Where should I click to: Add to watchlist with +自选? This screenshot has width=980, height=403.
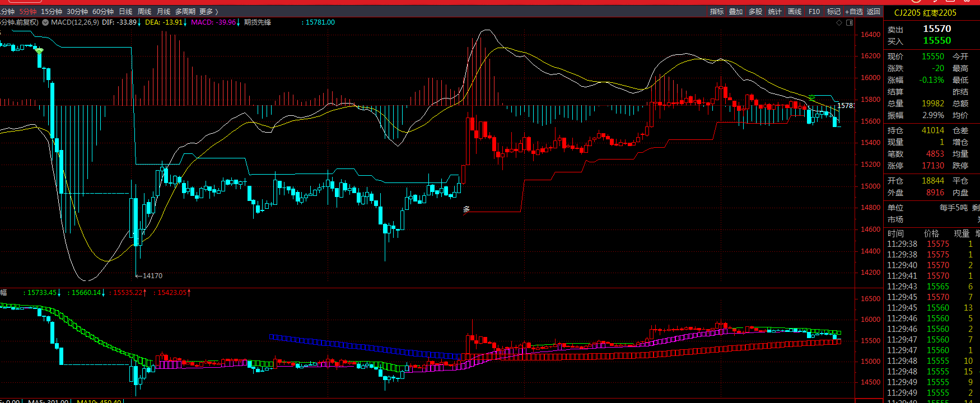coord(855,11)
